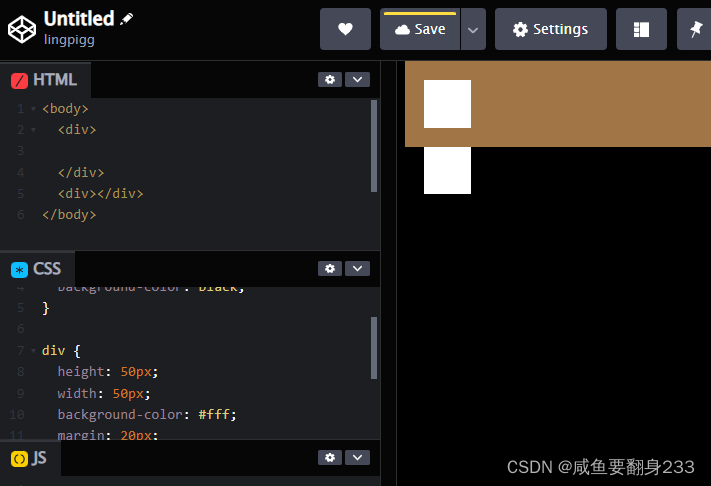Click the JS parentheses icon badge
Viewport: 711px width, 486px height.
[19, 459]
